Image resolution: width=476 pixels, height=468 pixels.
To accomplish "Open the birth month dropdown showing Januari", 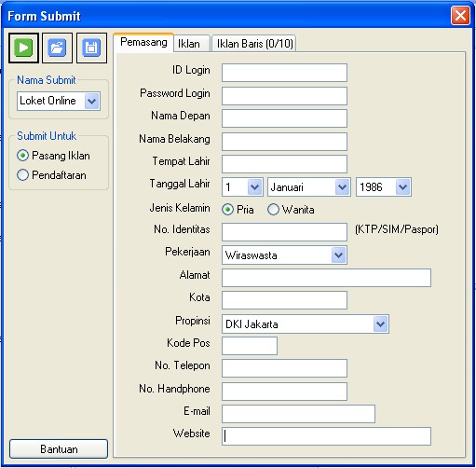I will (342, 187).
